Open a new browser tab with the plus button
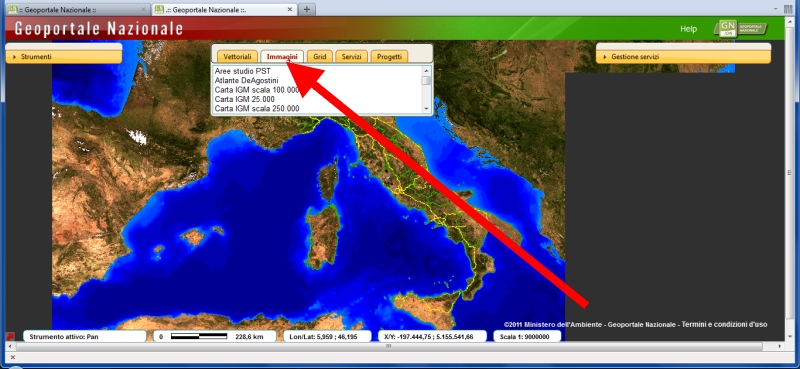This screenshot has width=800, height=369. (306, 10)
